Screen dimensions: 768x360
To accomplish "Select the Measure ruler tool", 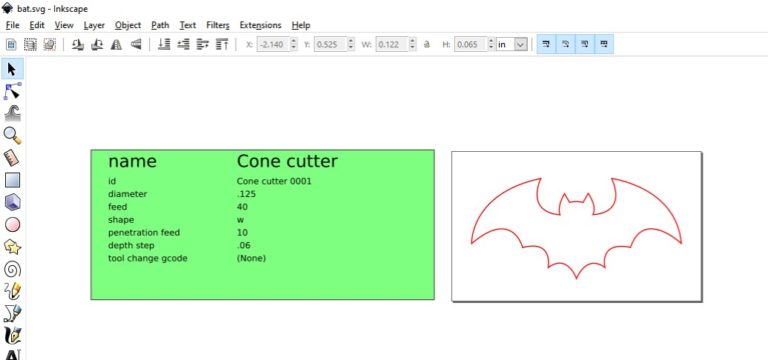I will pos(12,158).
